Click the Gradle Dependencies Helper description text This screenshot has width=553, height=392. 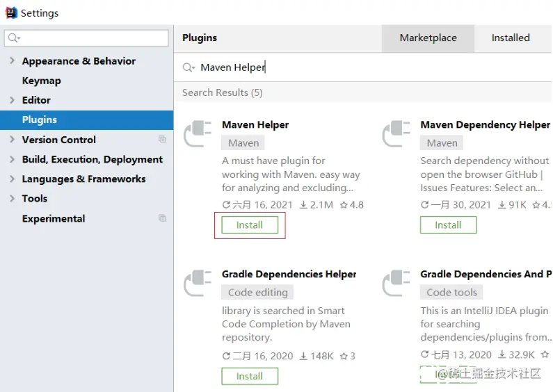[x=286, y=324]
